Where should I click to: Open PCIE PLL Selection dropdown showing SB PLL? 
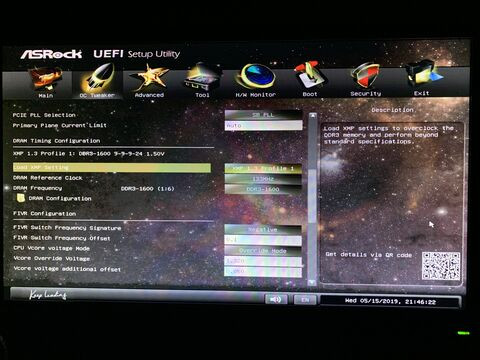pos(263,115)
